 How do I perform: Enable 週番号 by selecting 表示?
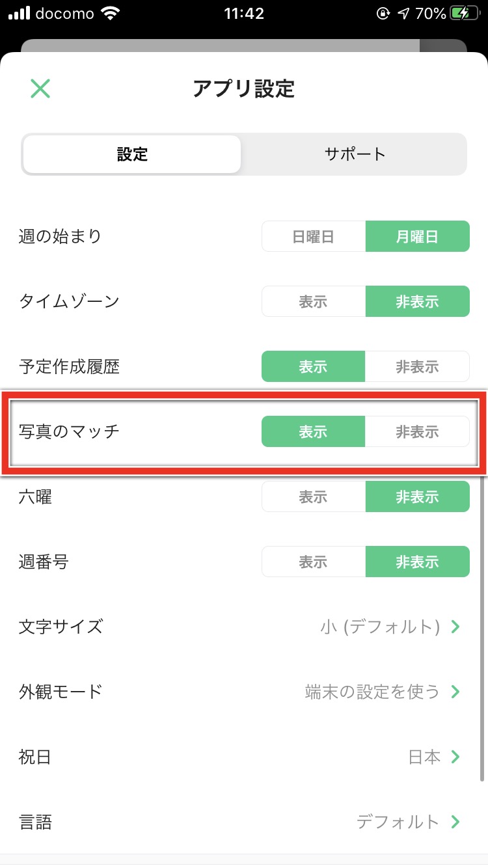(313, 562)
